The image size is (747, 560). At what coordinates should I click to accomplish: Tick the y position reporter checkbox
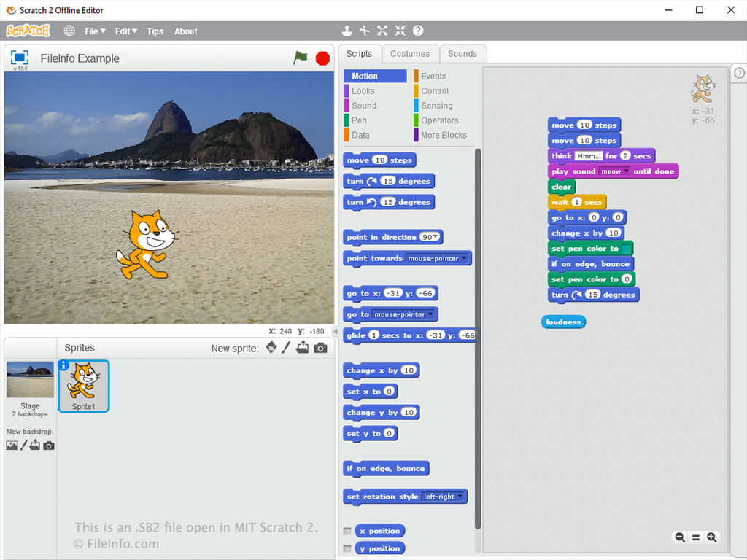347,548
